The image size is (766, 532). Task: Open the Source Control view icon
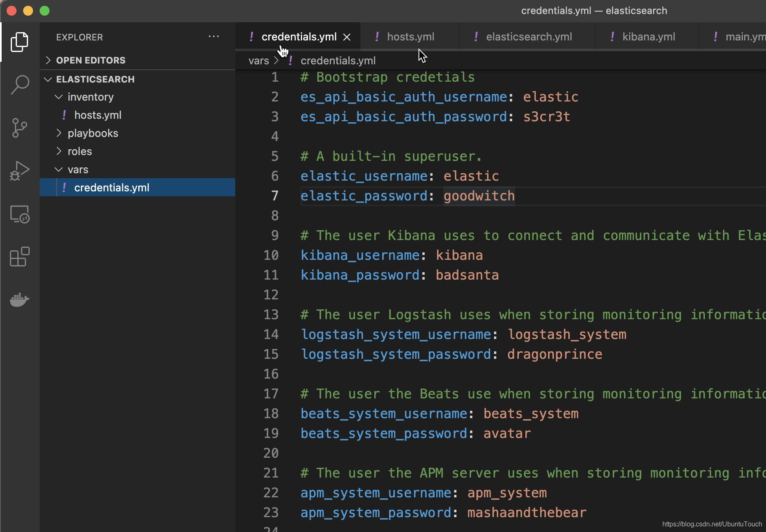(19, 127)
